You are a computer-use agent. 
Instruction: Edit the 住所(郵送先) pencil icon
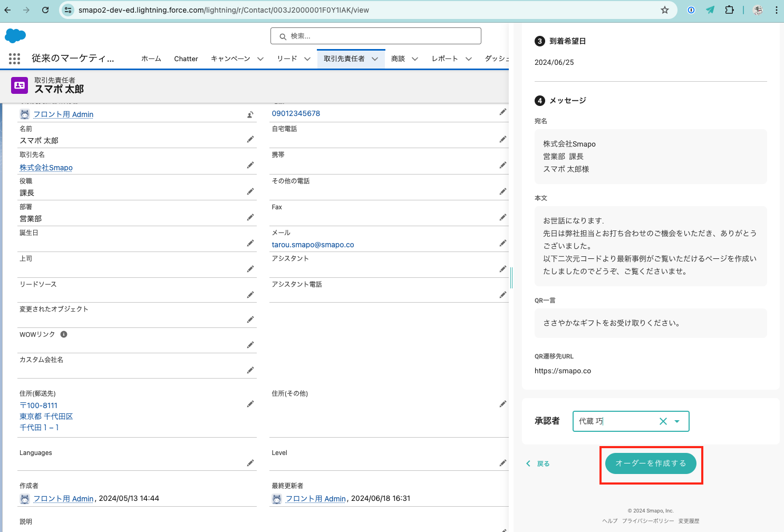pos(250,404)
